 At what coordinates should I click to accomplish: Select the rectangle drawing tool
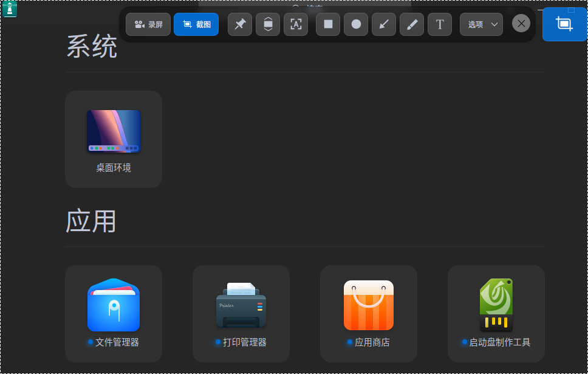[x=328, y=24]
